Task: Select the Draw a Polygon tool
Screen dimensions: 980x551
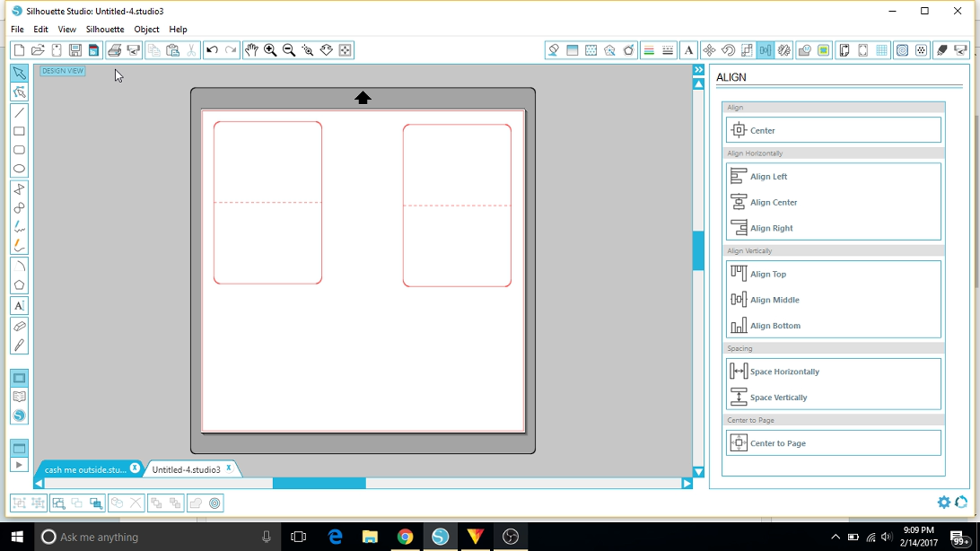Action: click(x=20, y=189)
